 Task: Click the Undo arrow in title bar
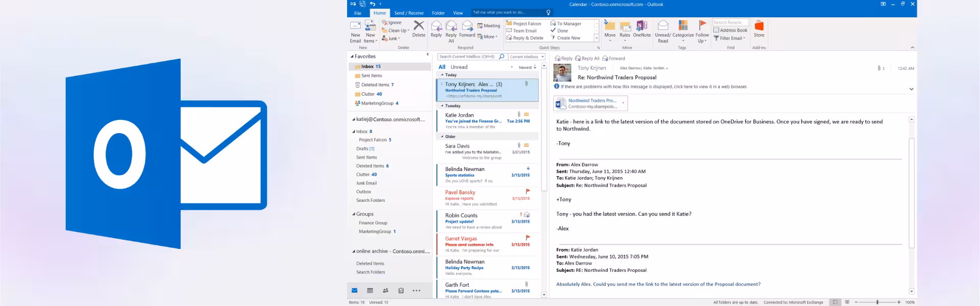(373, 4)
